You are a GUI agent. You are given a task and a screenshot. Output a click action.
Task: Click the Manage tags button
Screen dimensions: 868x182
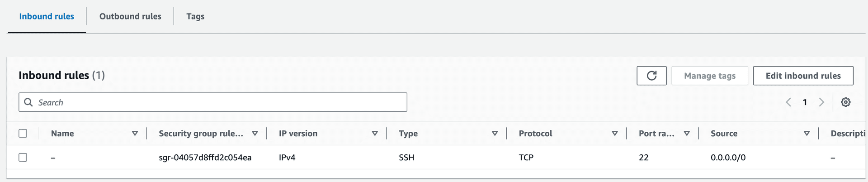(710, 76)
